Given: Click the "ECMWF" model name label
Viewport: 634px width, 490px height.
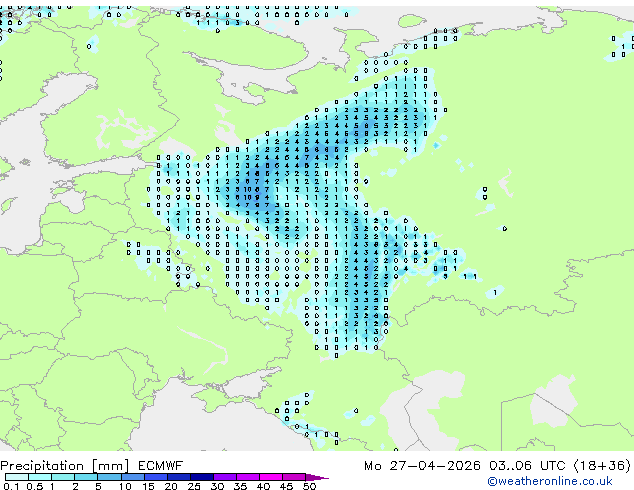Looking at the screenshot, I should point(161,466).
